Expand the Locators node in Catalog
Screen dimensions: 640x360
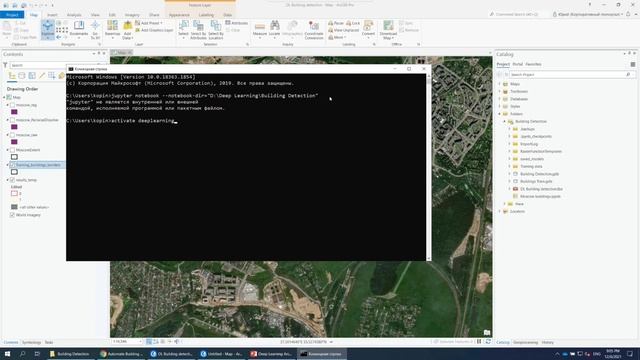[500, 211]
